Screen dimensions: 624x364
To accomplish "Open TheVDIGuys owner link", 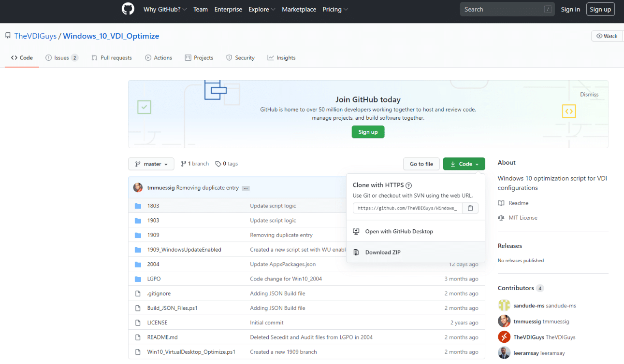I will [35, 36].
